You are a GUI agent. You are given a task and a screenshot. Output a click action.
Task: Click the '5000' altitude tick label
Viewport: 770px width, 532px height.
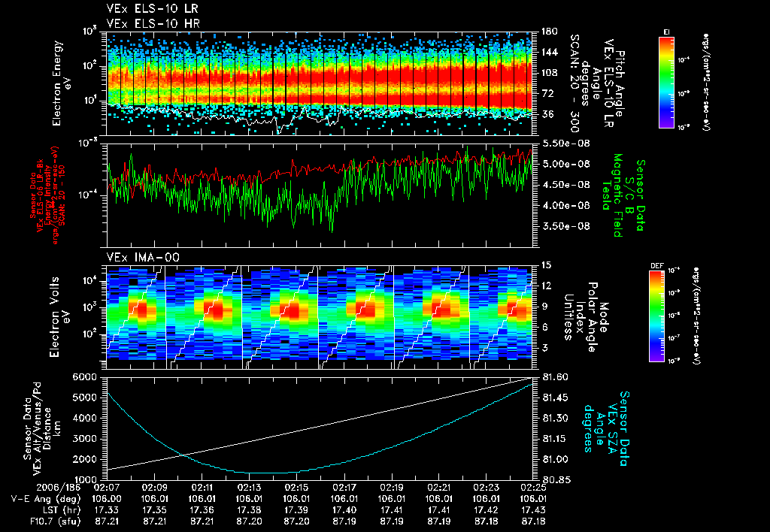84,397
